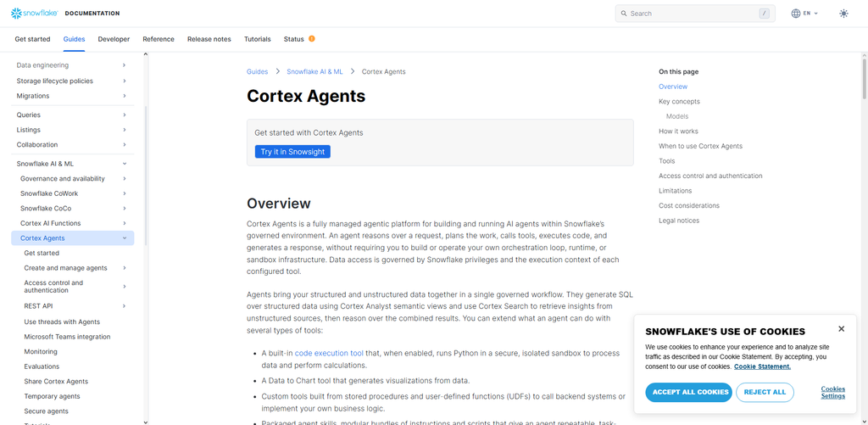This screenshot has height=425, width=868.
Task: Open the EN language globe dropdown
Action: click(804, 14)
